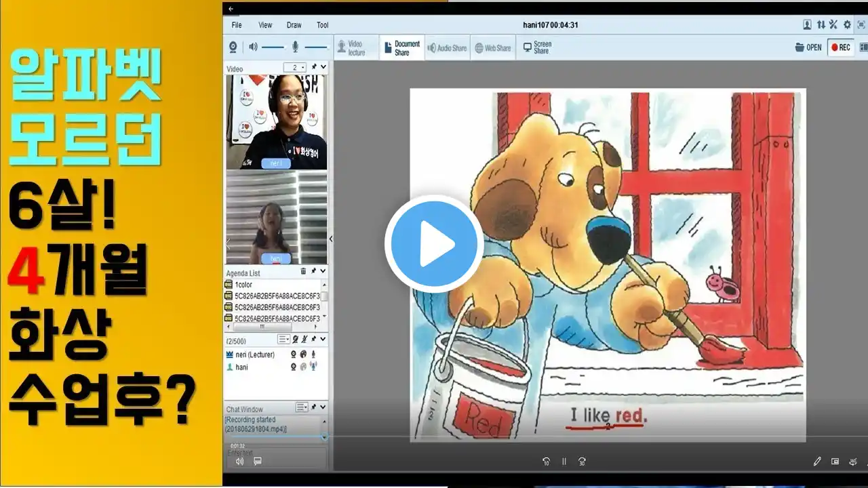Image resolution: width=868 pixels, height=488 pixels.
Task: Click the mute-all-microphones icon in participants header
Action: point(304,340)
